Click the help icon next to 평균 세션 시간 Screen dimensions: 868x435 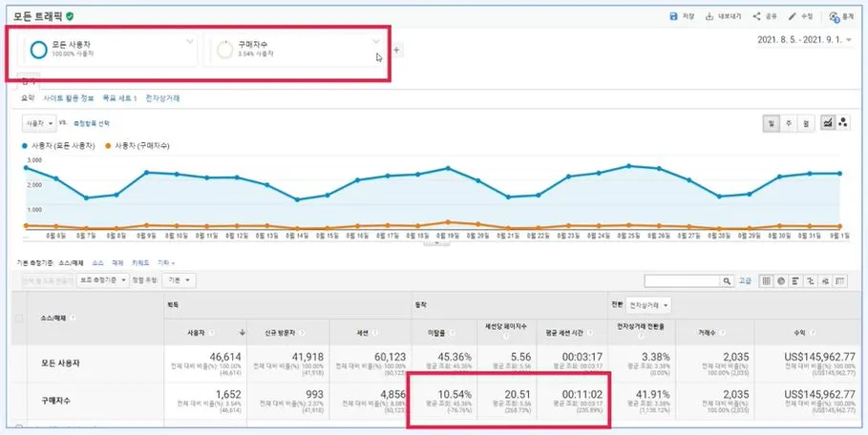click(590, 333)
